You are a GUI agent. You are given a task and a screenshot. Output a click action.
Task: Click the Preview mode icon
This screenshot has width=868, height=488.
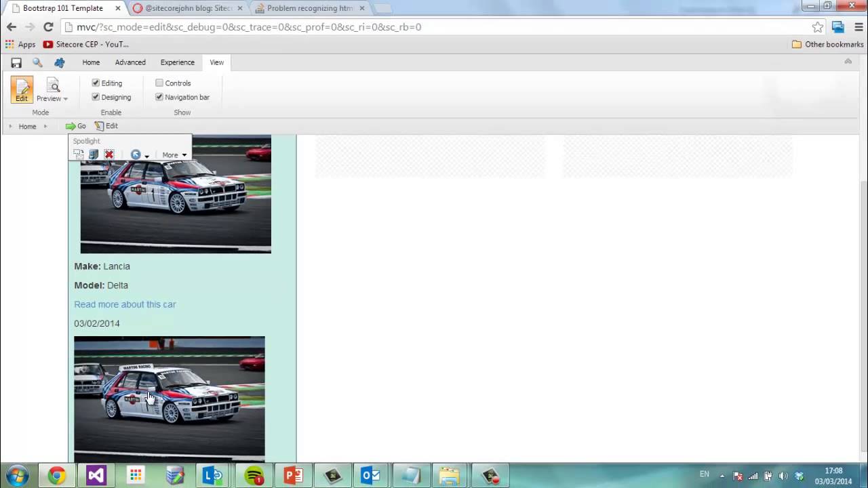[53, 85]
